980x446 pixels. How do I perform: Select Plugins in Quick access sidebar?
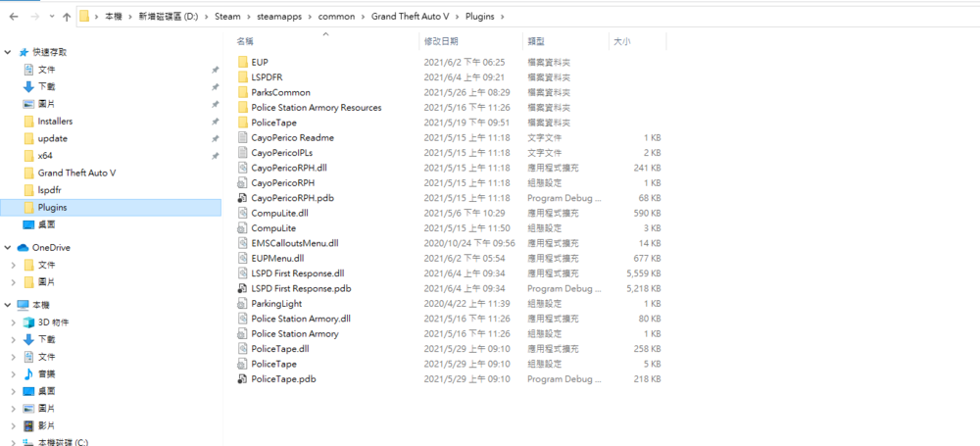coord(111,208)
